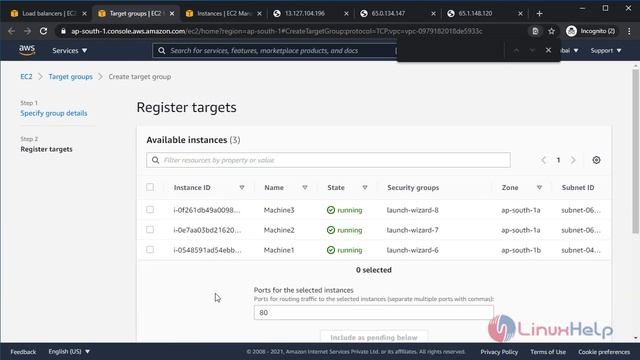
Task: Click the running status icon for Machine3
Action: 331,210
